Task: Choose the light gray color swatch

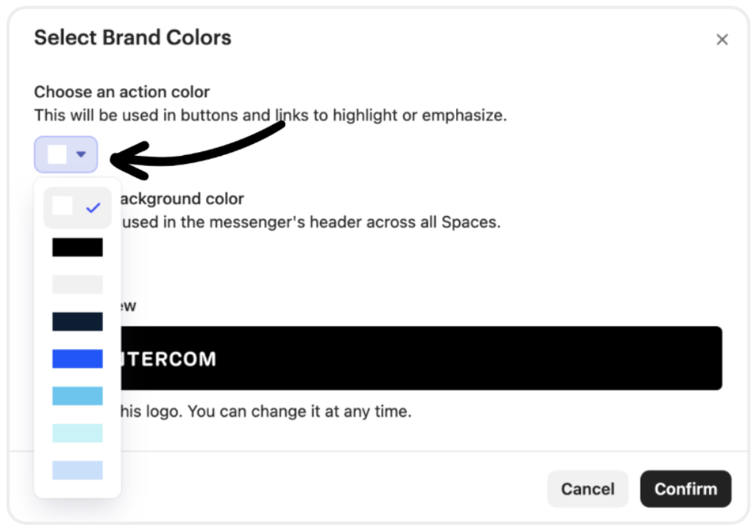Action: (78, 284)
